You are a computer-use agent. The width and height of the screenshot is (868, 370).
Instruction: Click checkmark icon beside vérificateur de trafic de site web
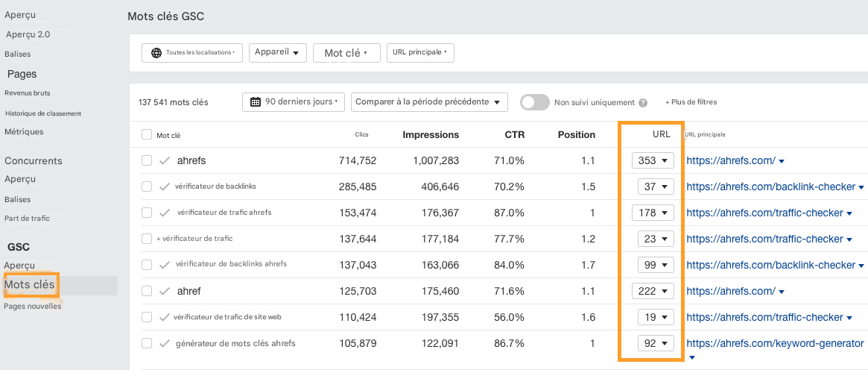point(165,317)
